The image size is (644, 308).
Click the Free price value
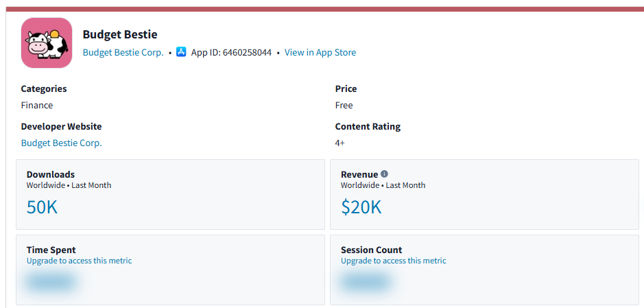(344, 106)
